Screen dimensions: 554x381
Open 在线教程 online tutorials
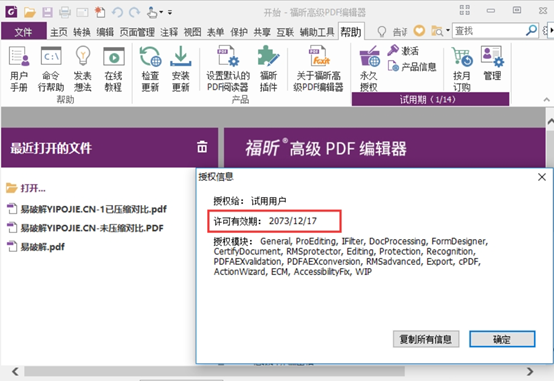tap(113, 69)
